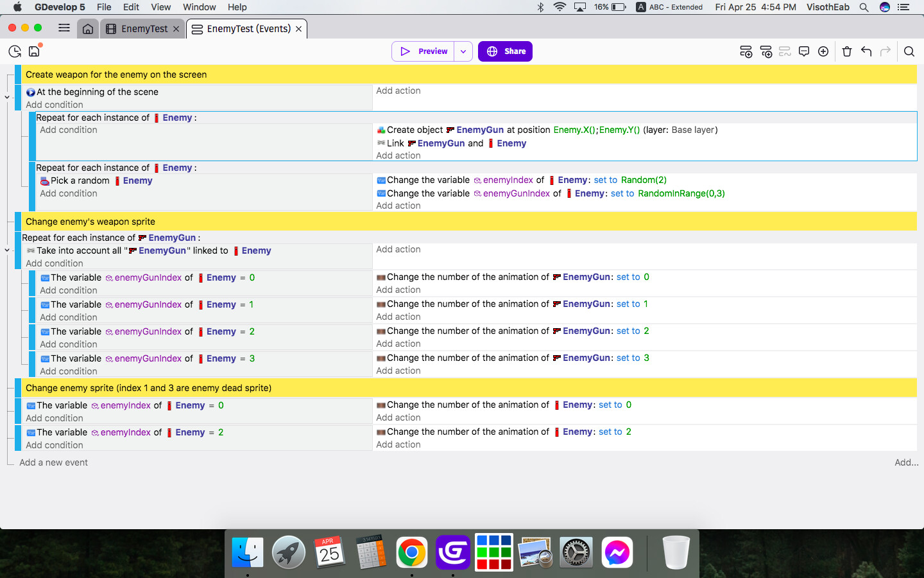
Task: Select the 'Change enemy sprite' index comment
Action: [x=469, y=388]
